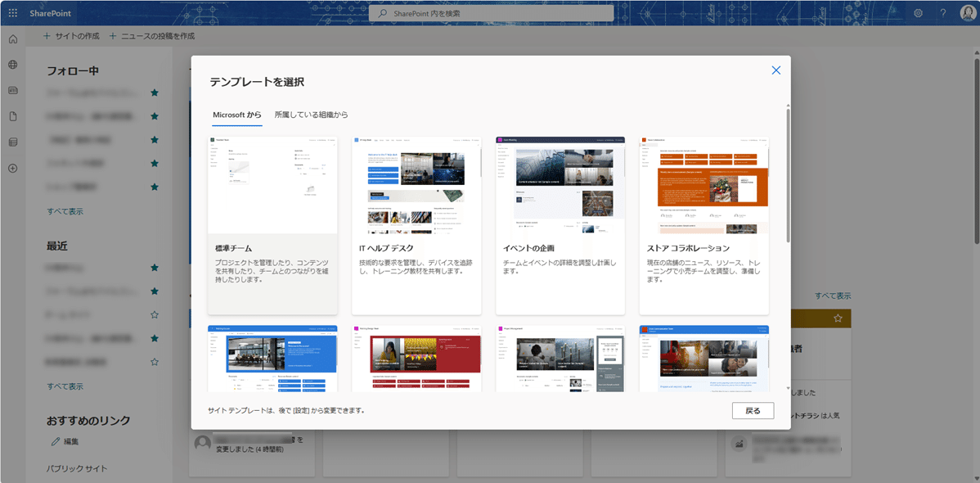The height and width of the screenshot is (483, 980).
Task: Unfollow the first site under フォロー中
Action: 154,93
